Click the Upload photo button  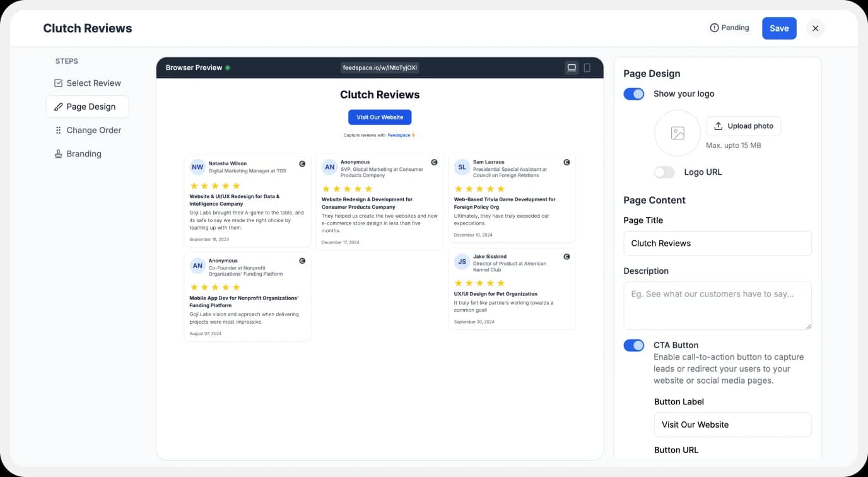[743, 126]
